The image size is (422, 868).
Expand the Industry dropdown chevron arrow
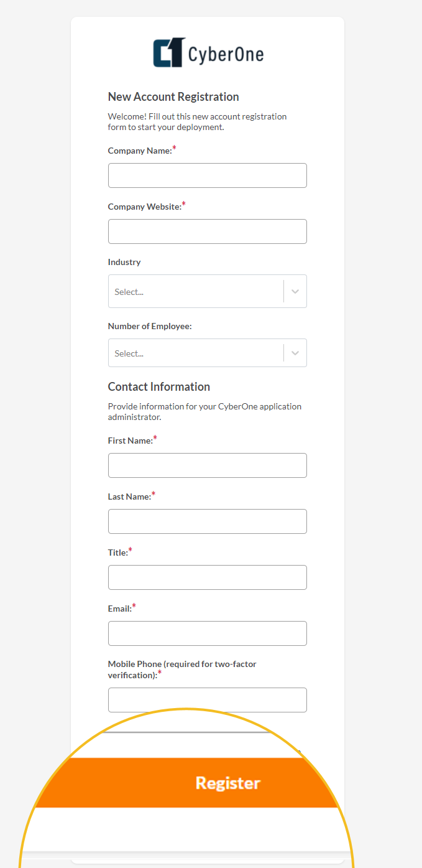click(295, 291)
